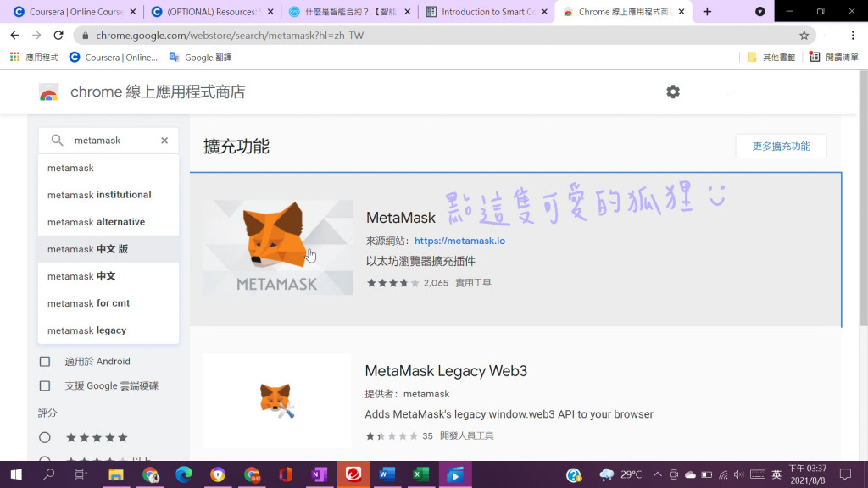This screenshot has width=868, height=488.
Task: Close the Introduction to Smart Co tab
Action: 544,12
